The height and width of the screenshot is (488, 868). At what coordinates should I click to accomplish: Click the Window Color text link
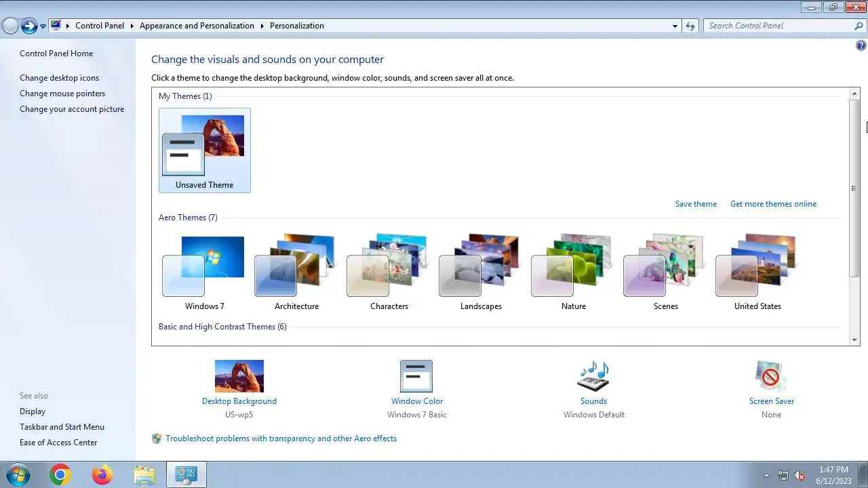(417, 401)
